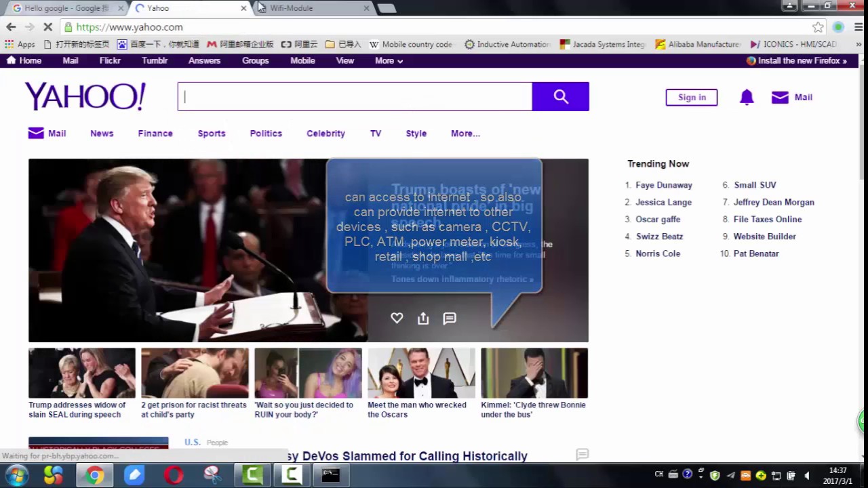Open trending topic Website Builder

point(765,237)
